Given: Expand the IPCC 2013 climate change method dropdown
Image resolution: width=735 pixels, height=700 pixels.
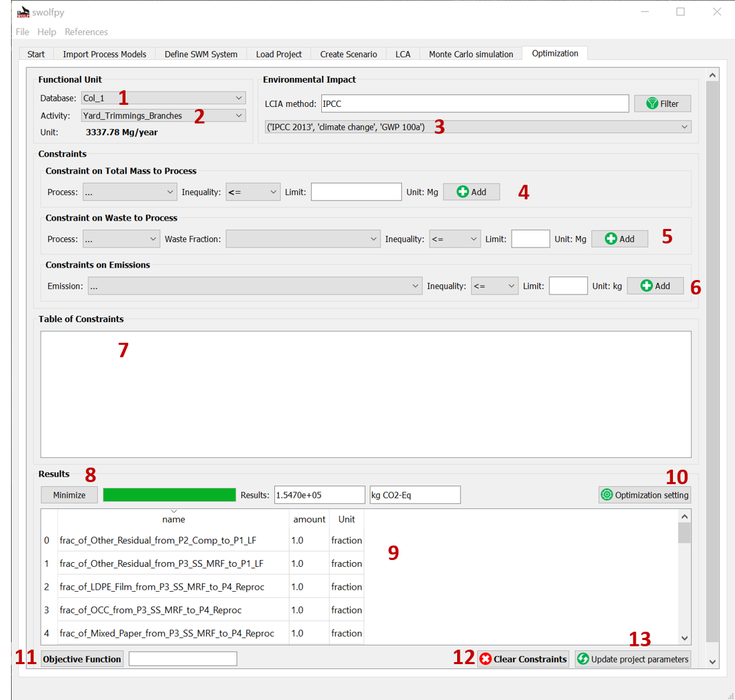Looking at the screenshot, I should [478, 127].
